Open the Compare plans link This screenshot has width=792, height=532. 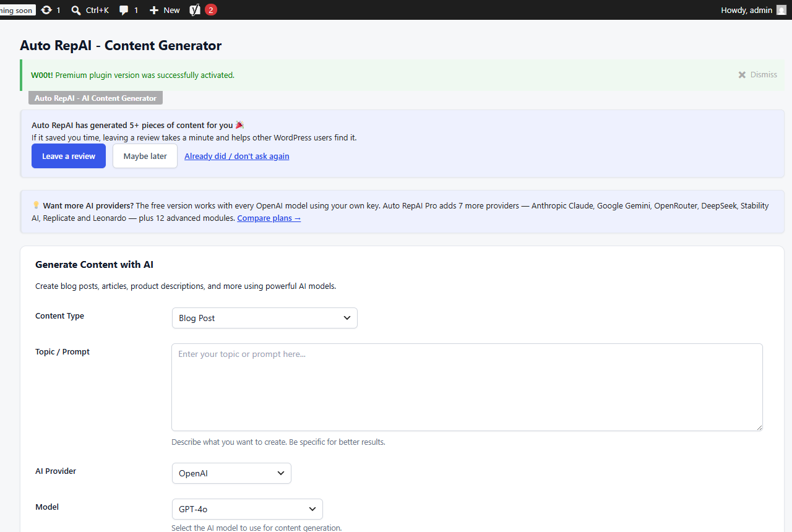click(269, 218)
